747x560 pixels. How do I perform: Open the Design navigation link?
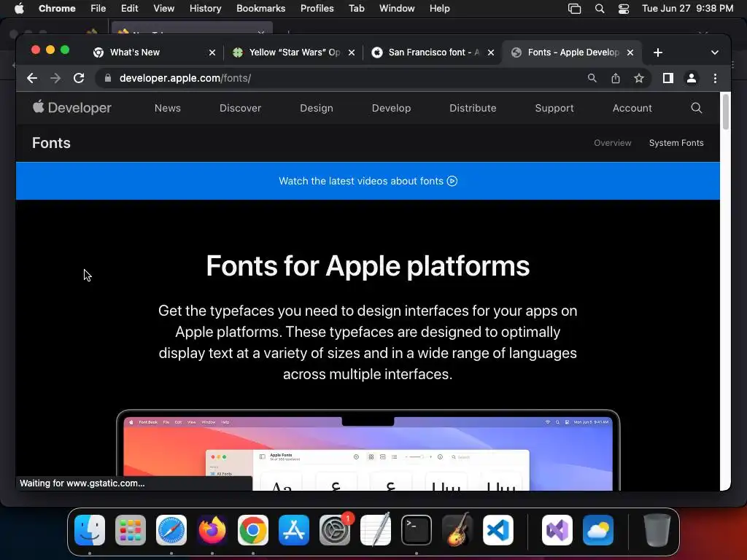click(x=317, y=108)
